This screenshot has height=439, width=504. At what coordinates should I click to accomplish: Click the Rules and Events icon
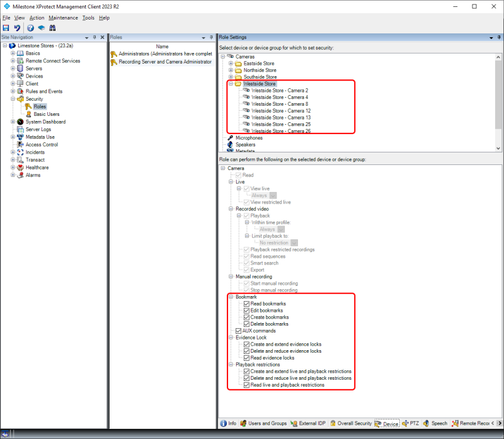pos(20,91)
